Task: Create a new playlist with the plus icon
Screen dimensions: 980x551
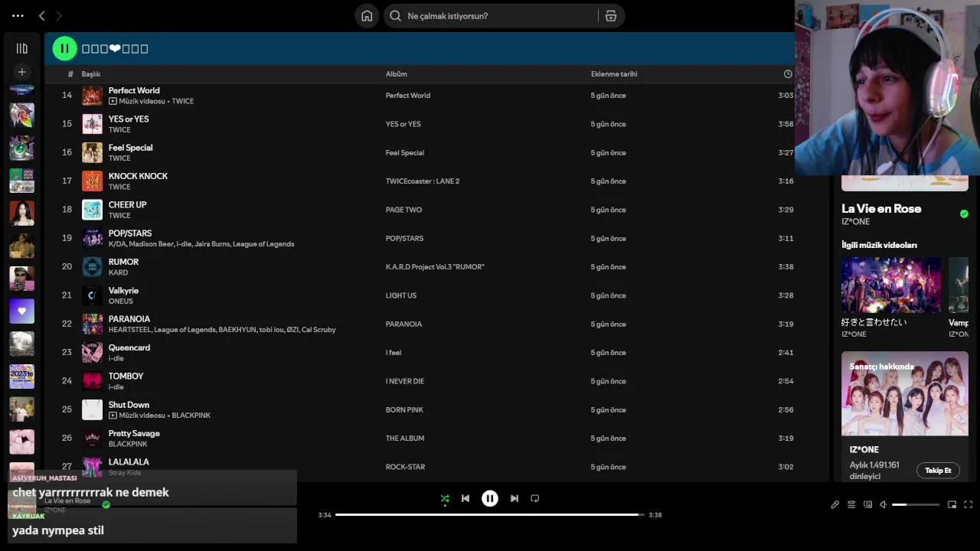Action: click(21, 72)
